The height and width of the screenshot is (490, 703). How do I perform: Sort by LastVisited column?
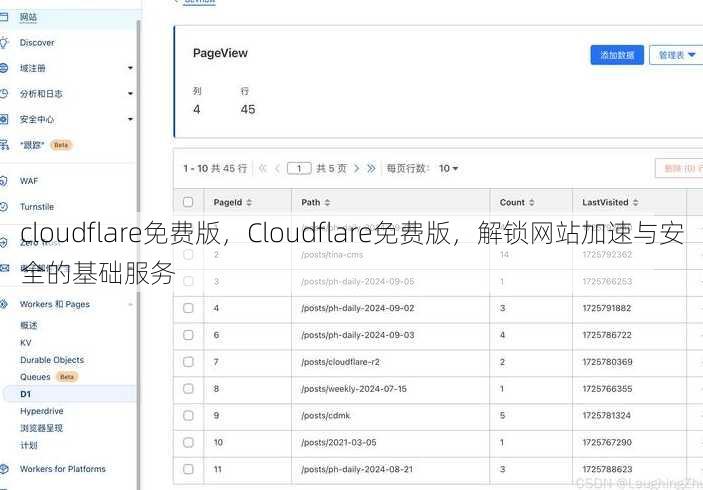click(610, 203)
